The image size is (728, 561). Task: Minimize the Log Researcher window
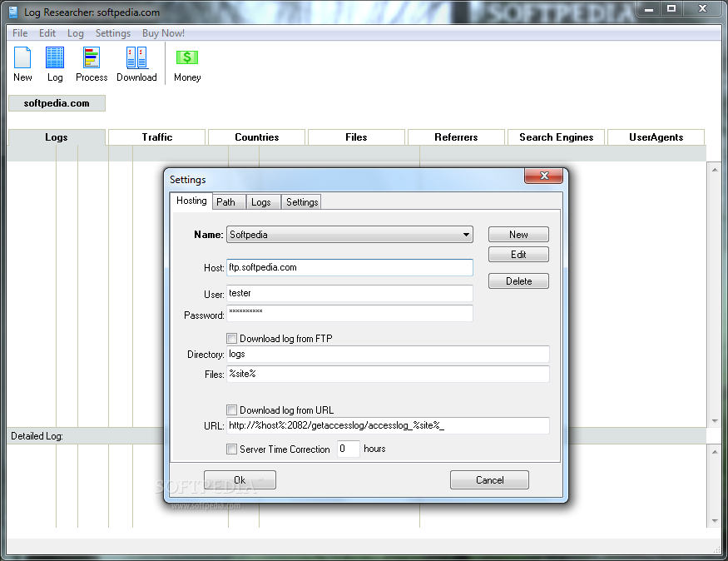click(649, 9)
